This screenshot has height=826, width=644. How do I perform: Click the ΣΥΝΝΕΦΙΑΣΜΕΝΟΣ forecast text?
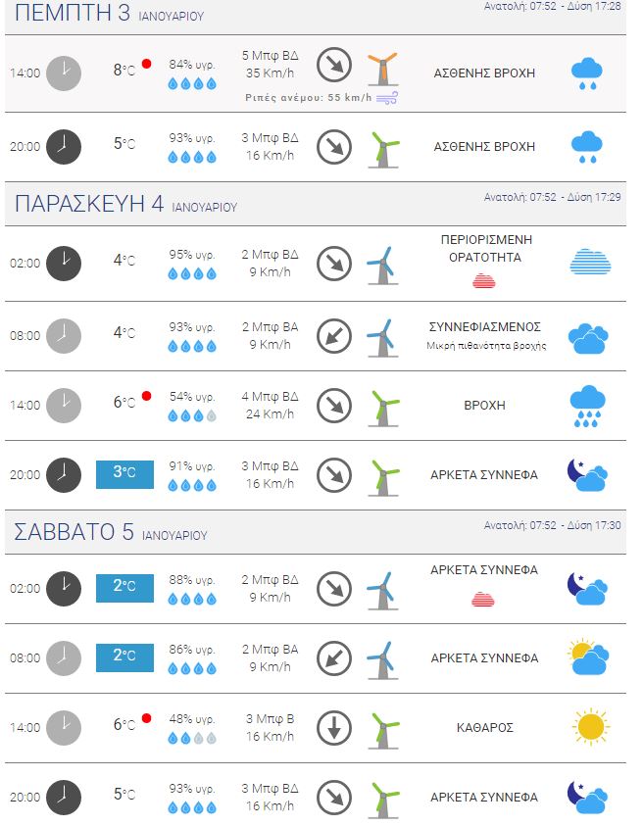[485, 327]
